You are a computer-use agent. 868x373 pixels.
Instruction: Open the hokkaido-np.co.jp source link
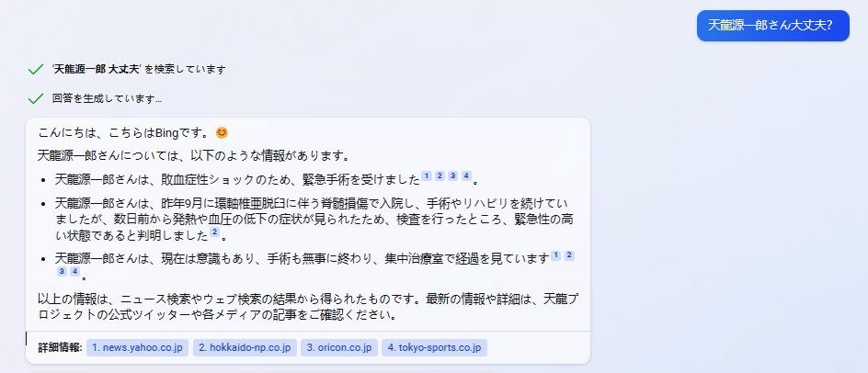(245, 347)
